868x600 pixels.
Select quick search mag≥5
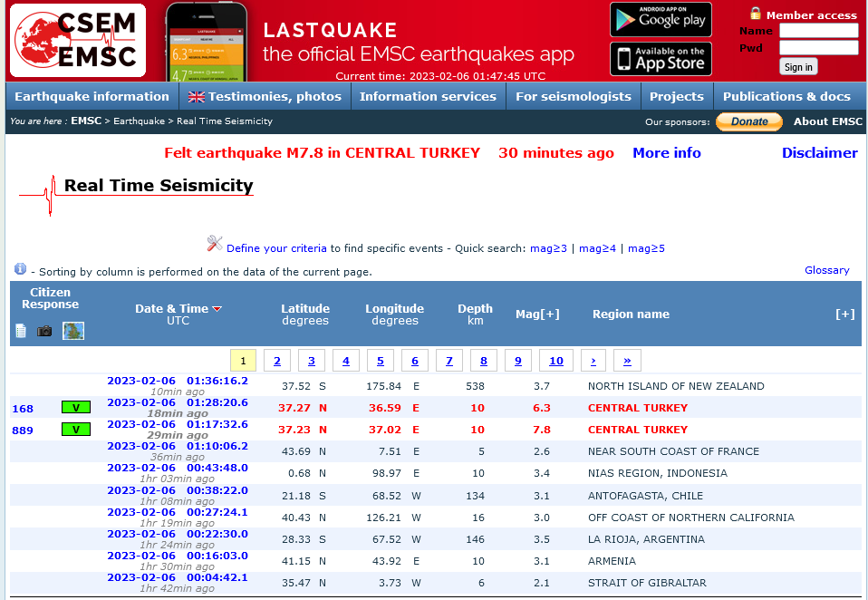click(x=646, y=248)
